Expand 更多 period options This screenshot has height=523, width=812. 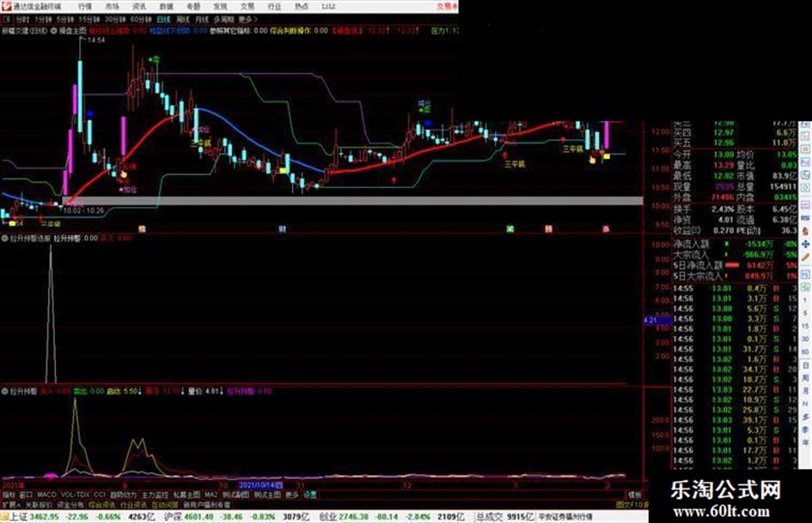pos(247,20)
